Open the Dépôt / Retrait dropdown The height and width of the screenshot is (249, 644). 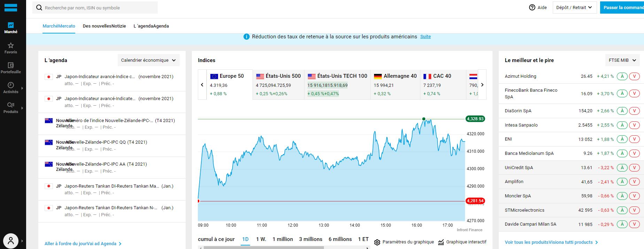(x=574, y=7)
